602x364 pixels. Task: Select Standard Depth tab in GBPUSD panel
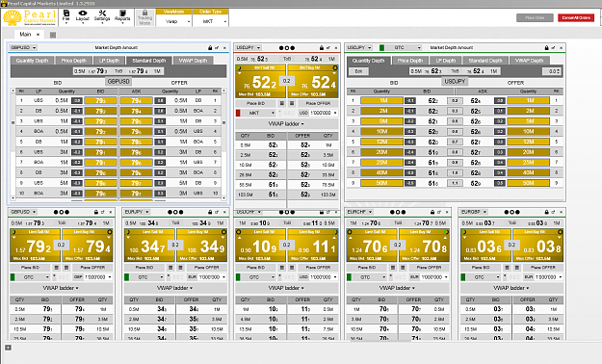pyautogui.click(x=149, y=61)
